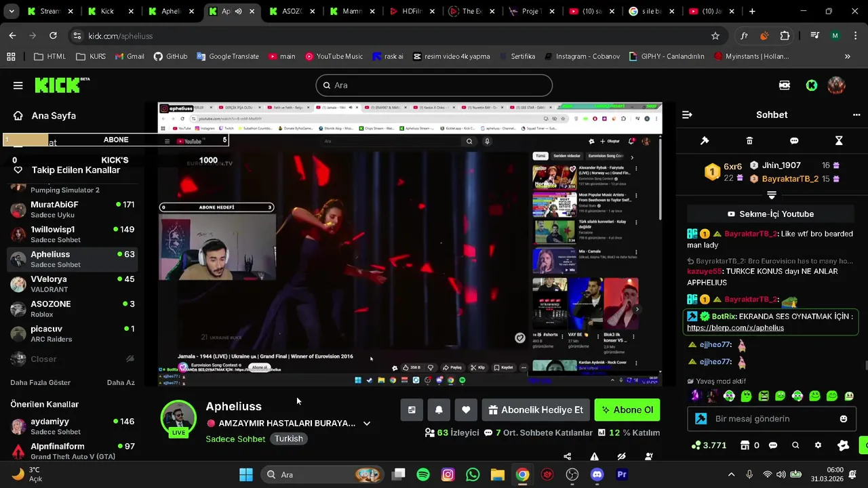Show hidden system tray icons
The image size is (868, 488).
[731, 474]
